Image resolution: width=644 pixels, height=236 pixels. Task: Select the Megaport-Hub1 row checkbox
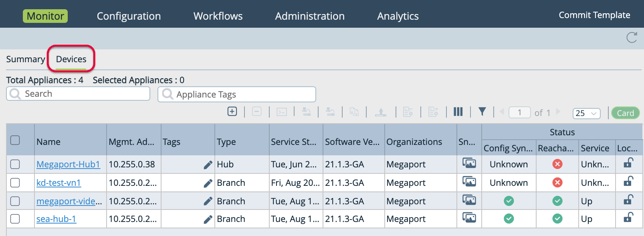click(15, 164)
